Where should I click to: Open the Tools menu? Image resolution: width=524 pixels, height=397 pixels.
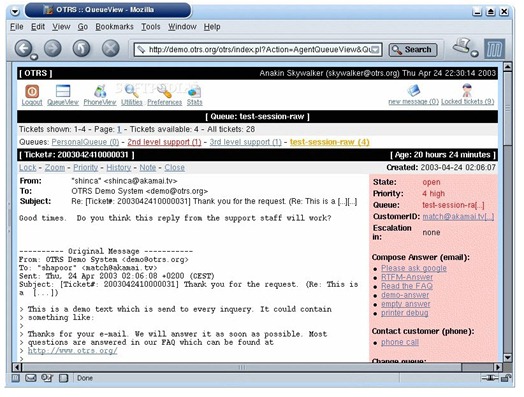coord(151,27)
